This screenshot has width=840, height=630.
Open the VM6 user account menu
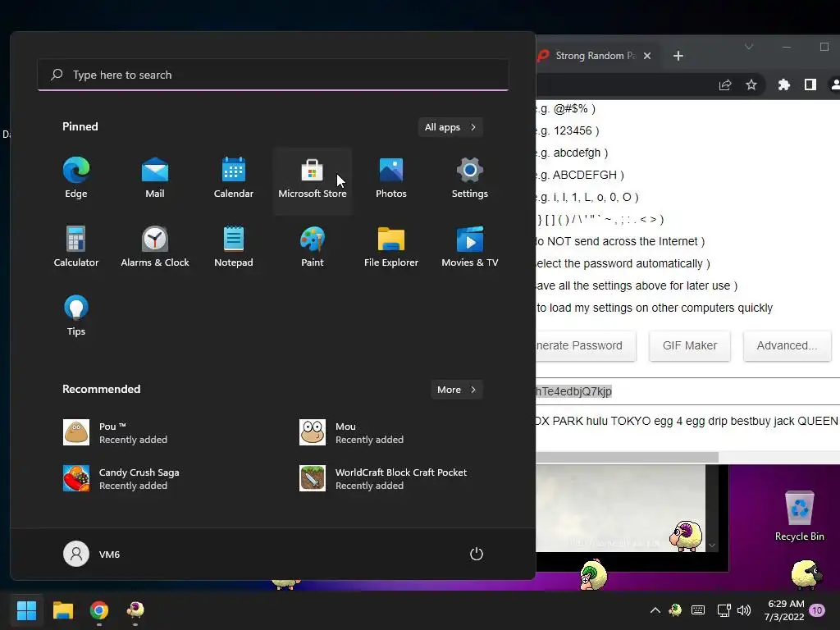[92, 554]
